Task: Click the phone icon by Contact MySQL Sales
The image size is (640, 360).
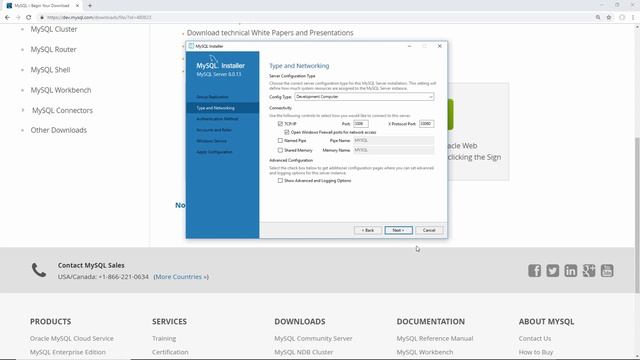Action: [39, 270]
